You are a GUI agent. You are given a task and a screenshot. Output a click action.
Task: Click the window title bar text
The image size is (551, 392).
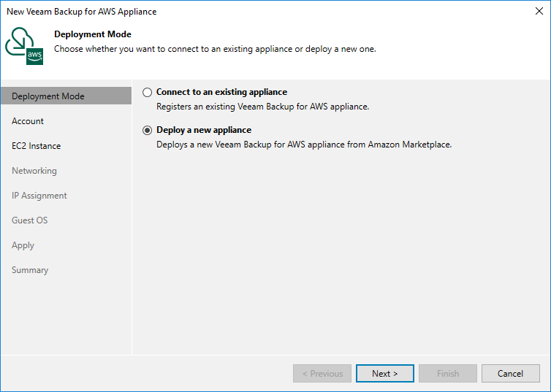(81, 12)
